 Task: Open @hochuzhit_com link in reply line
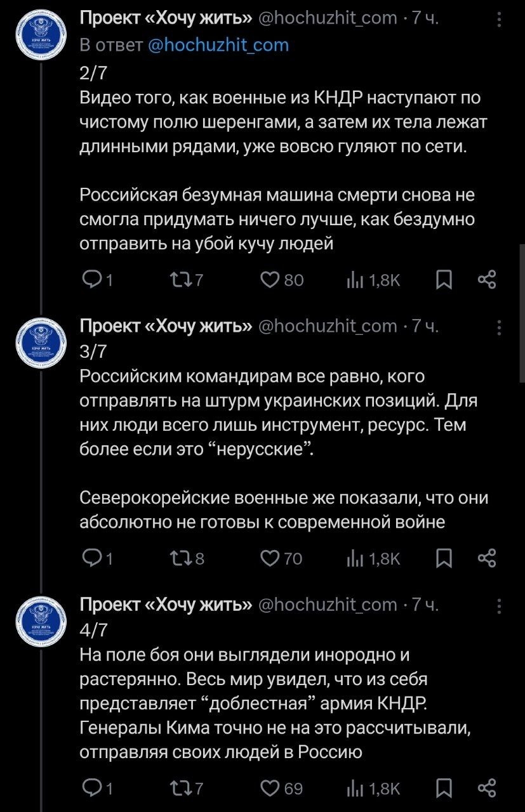coord(218,45)
